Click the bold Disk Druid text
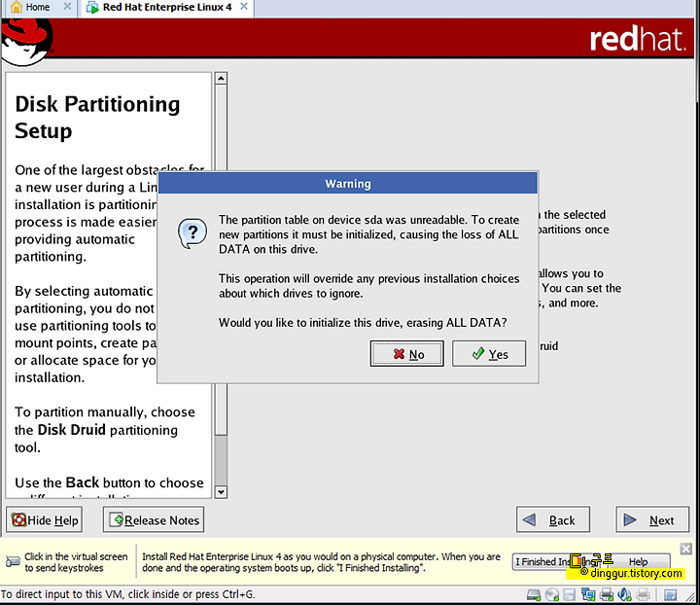The width and height of the screenshot is (700, 605). pos(71,430)
